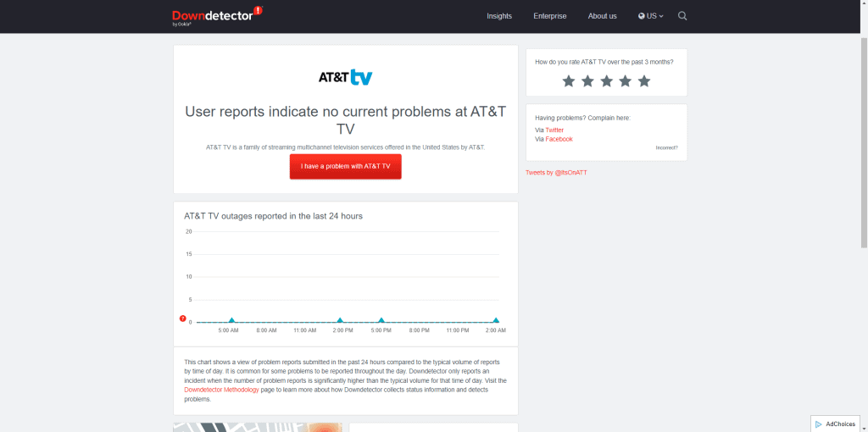
Task: Complain via the Facebook link
Action: click(x=559, y=140)
